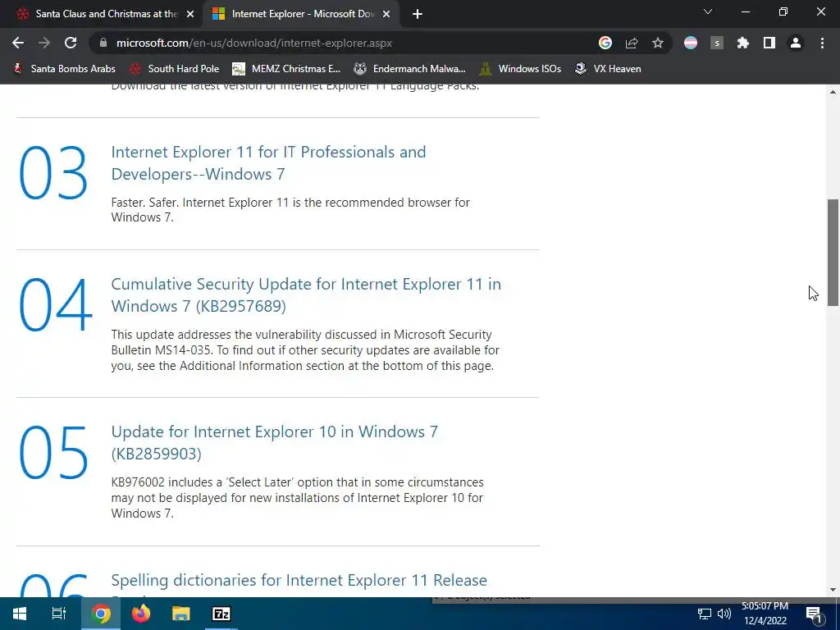840x630 pixels.
Task: Open Task View on the taskbar
Action: tap(58, 614)
